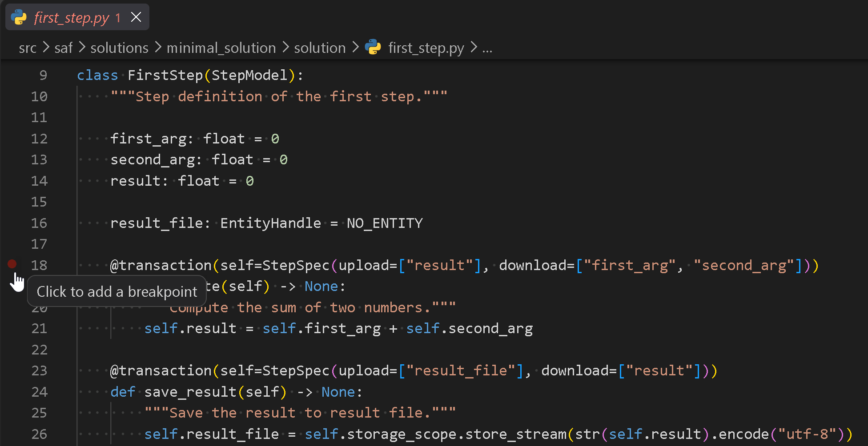The height and width of the screenshot is (446, 868).
Task: Click NO_ENTITY constant on line 16
Action: click(385, 223)
